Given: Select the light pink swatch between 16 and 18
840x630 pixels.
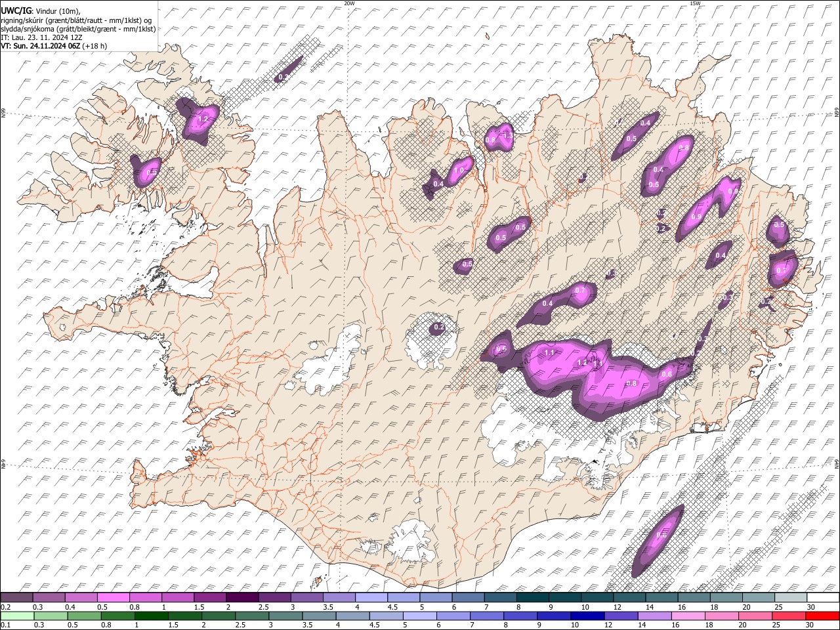Looking at the screenshot, I should coord(689,616).
